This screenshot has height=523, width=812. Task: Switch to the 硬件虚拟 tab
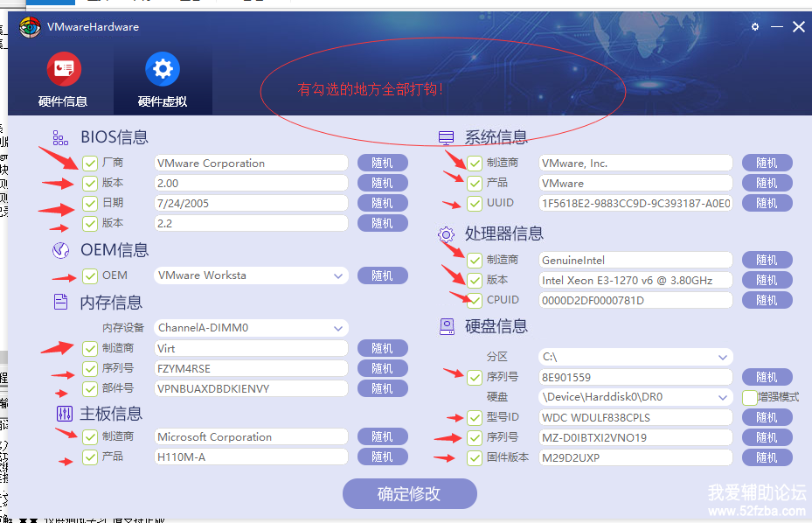[163, 79]
